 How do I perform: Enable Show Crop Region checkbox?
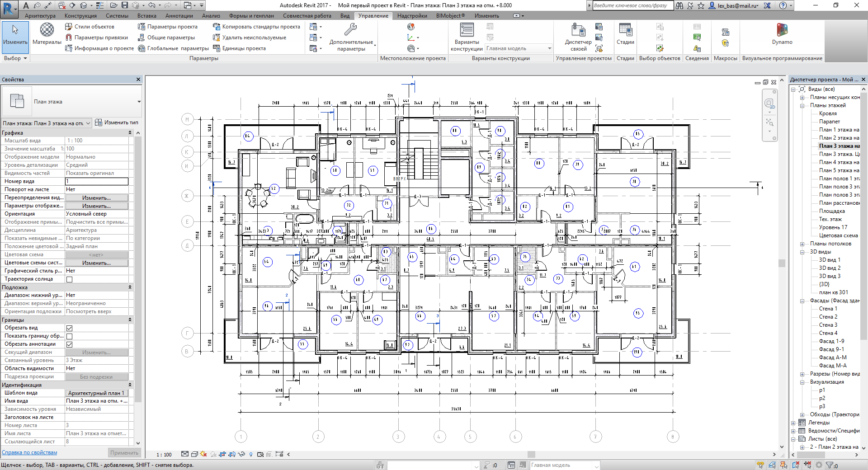point(70,336)
